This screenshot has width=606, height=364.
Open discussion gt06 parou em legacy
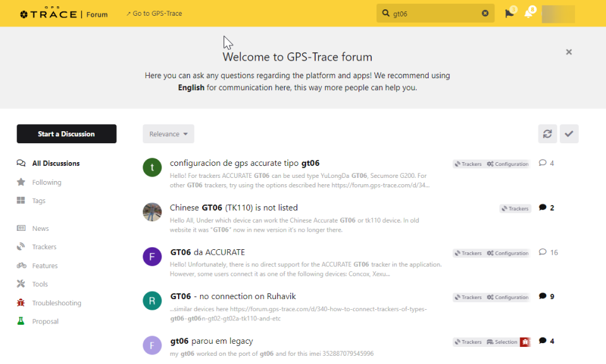[x=211, y=341]
